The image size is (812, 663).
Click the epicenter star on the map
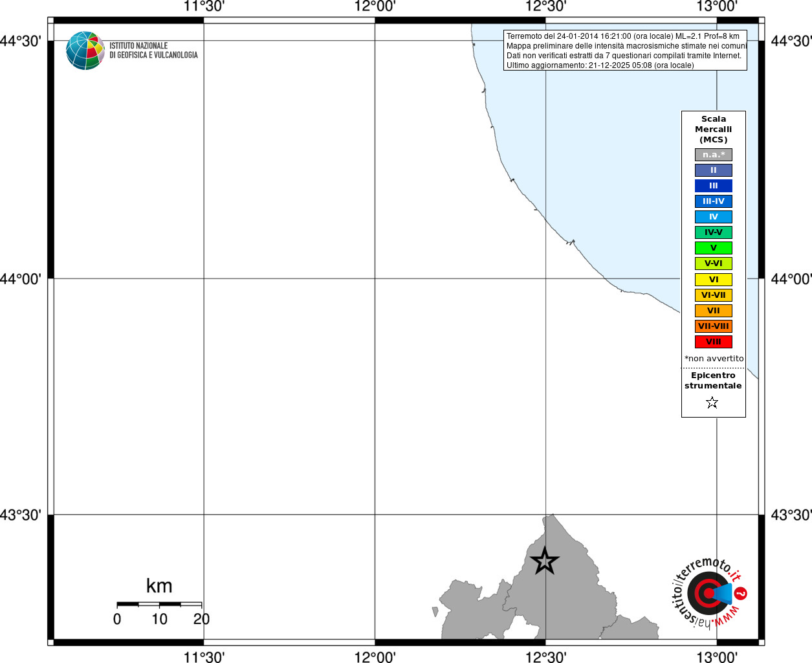[x=545, y=561]
